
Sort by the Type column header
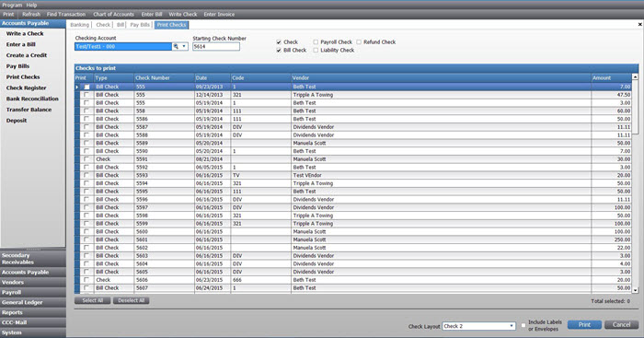[x=114, y=77]
